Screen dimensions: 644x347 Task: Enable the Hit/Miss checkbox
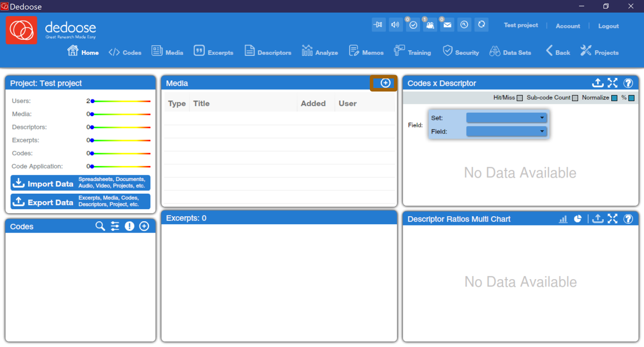point(520,97)
